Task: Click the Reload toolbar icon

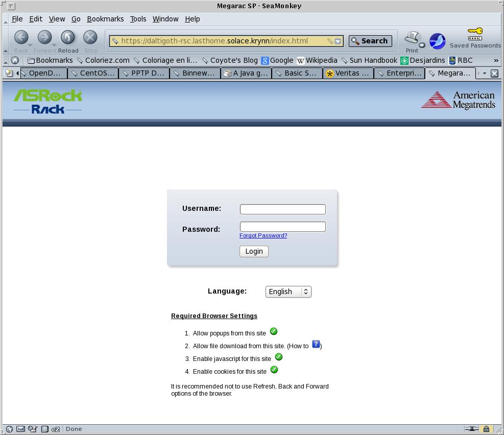Action: [68, 38]
